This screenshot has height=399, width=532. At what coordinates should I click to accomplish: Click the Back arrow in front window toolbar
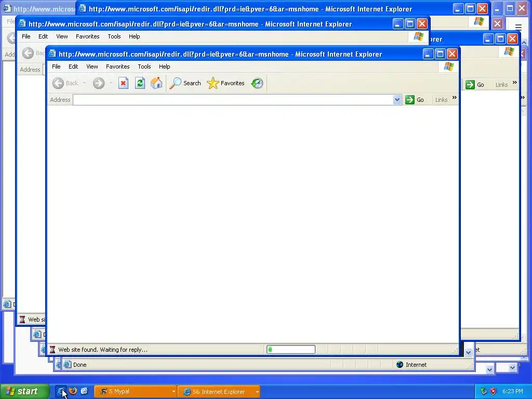click(x=58, y=83)
